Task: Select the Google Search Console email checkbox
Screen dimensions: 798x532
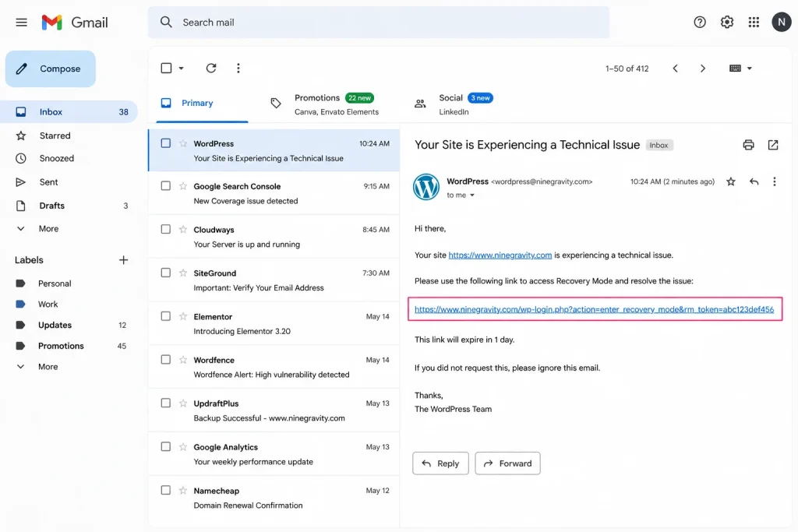Action: pyautogui.click(x=166, y=186)
